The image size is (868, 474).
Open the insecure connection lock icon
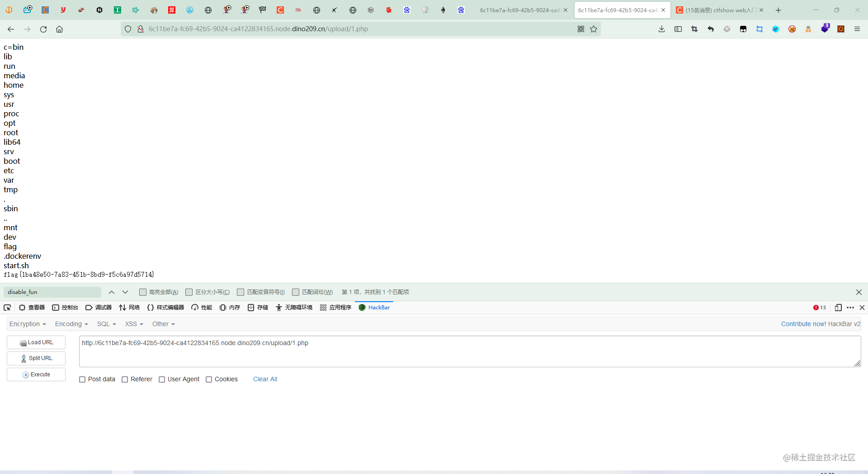coord(141,29)
